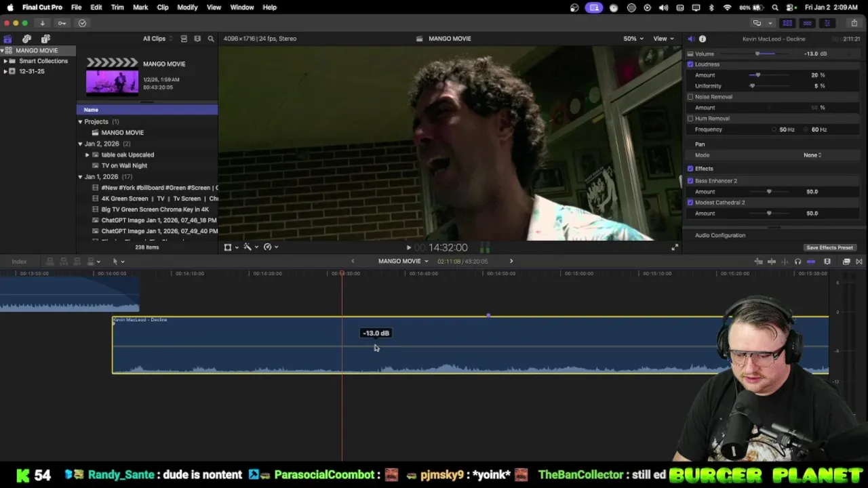
Task: Click the play button under viewer
Action: click(408, 248)
